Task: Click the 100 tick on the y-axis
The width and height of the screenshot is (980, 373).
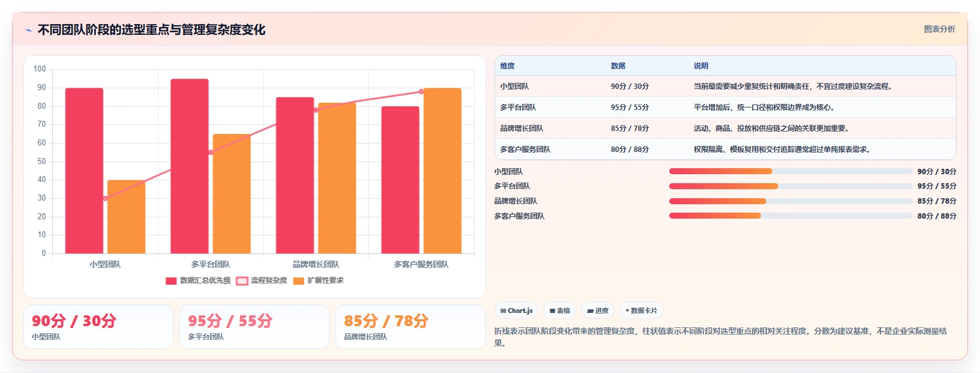Action: 40,69
